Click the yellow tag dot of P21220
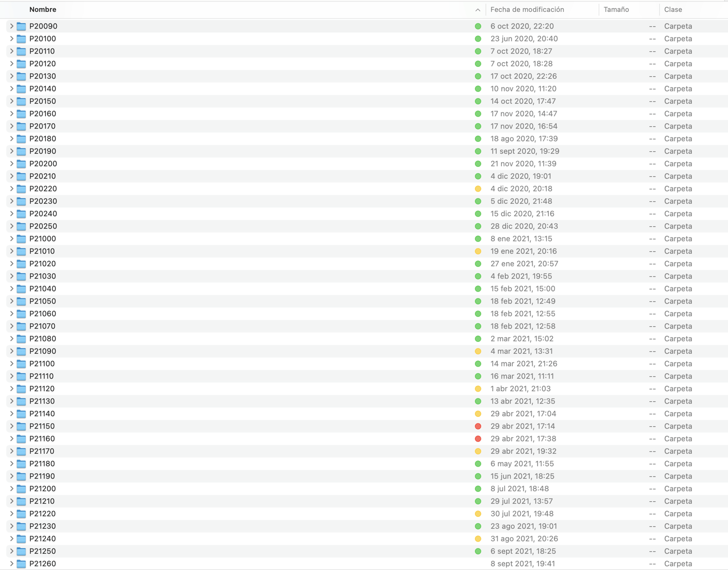 tap(478, 514)
